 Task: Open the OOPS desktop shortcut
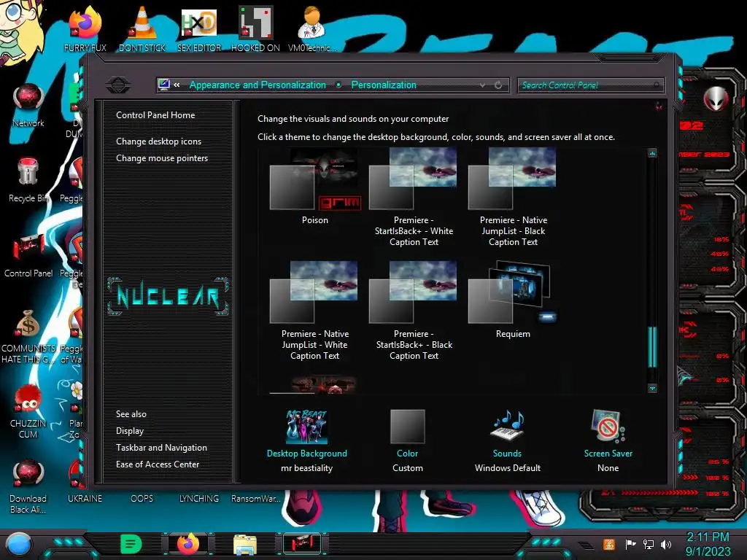click(142, 498)
